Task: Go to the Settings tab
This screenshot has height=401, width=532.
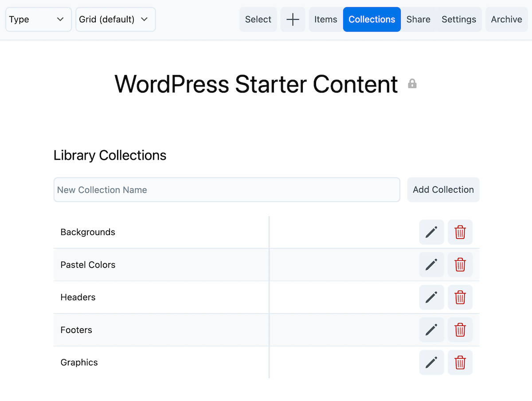Action: pos(459,20)
